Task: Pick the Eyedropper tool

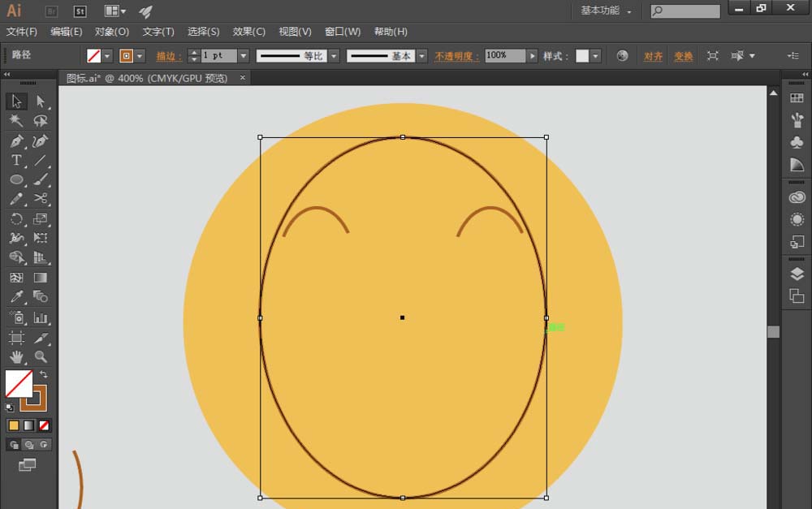Action: [16, 296]
